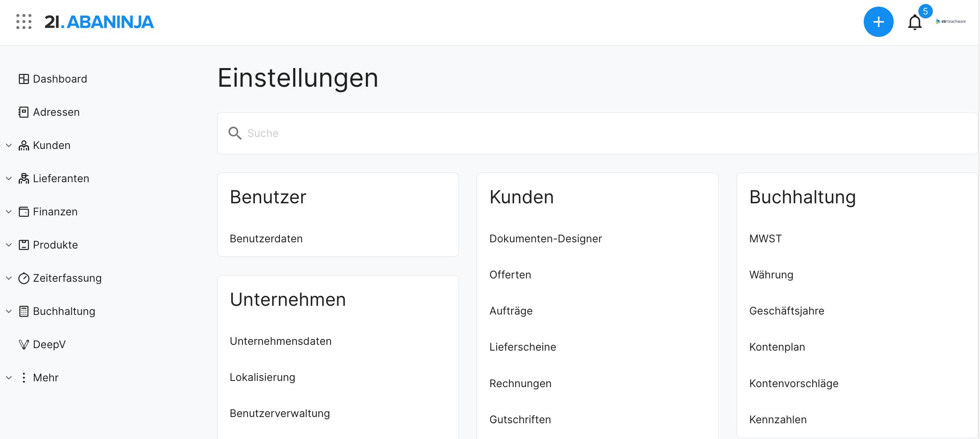Screen dimensions: 980x439
Task: Click the Produkte sidebar icon
Action: pos(24,245)
